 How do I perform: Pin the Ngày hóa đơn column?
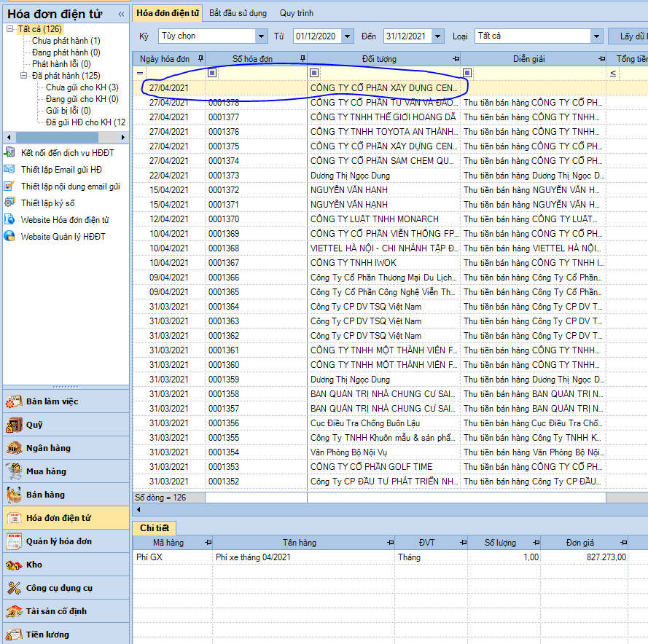pos(200,59)
